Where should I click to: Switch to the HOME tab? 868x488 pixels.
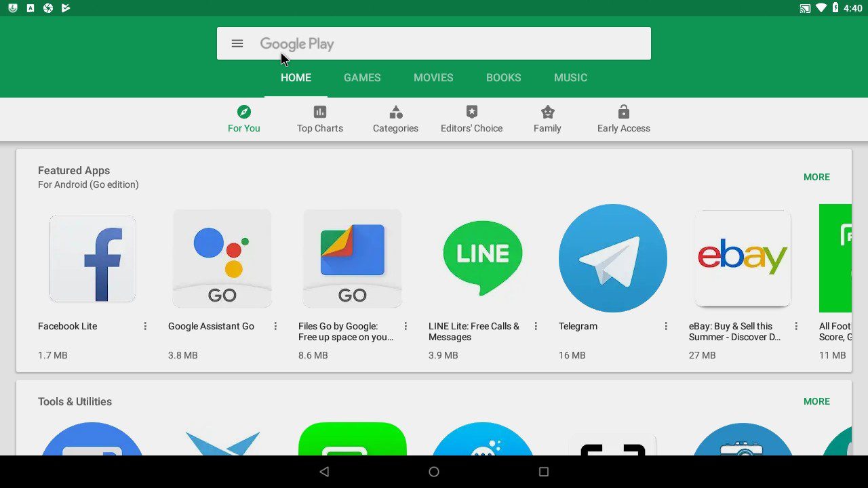coord(296,77)
